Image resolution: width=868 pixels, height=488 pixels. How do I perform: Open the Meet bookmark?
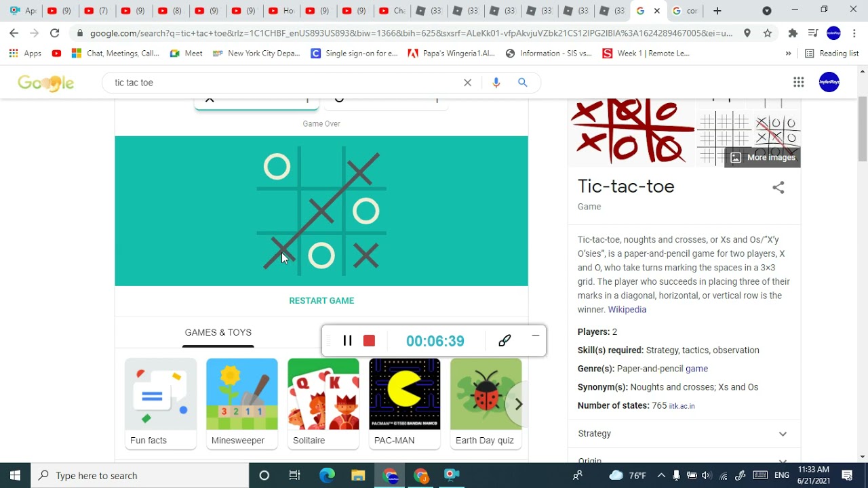(x=186, y=54)
